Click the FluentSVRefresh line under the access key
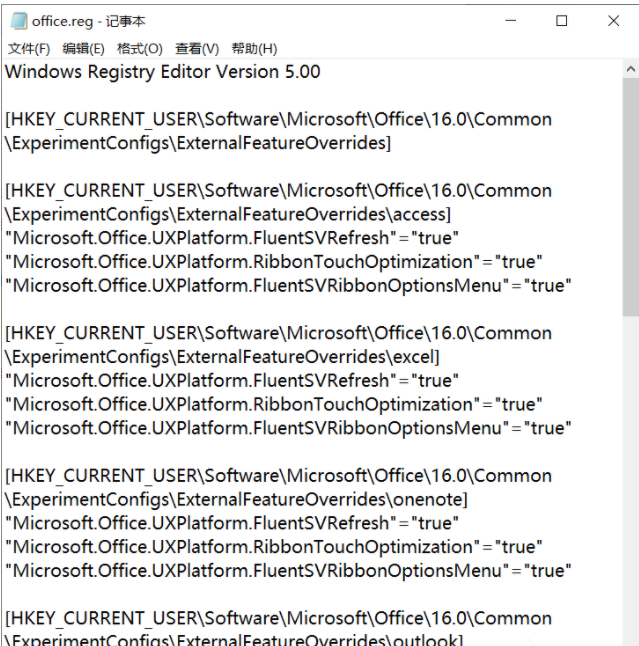This screenshot has width=639, height=646. pos(232,238)
